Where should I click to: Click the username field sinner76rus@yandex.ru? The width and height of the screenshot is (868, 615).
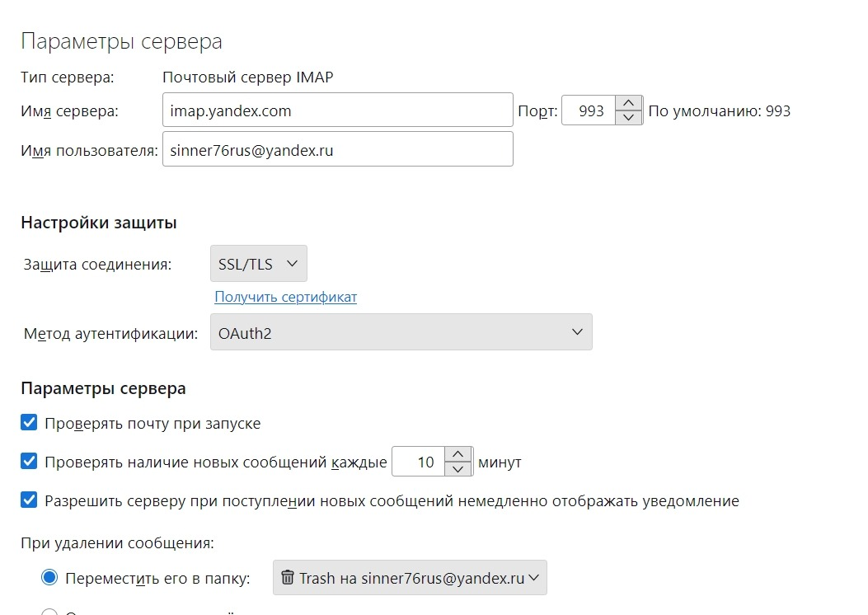point(337,151)
